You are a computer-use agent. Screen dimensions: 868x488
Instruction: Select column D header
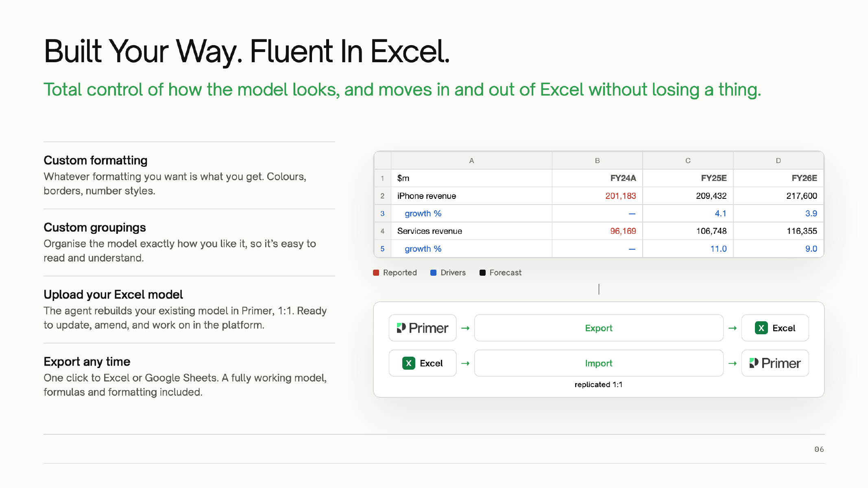coord(778,161)
